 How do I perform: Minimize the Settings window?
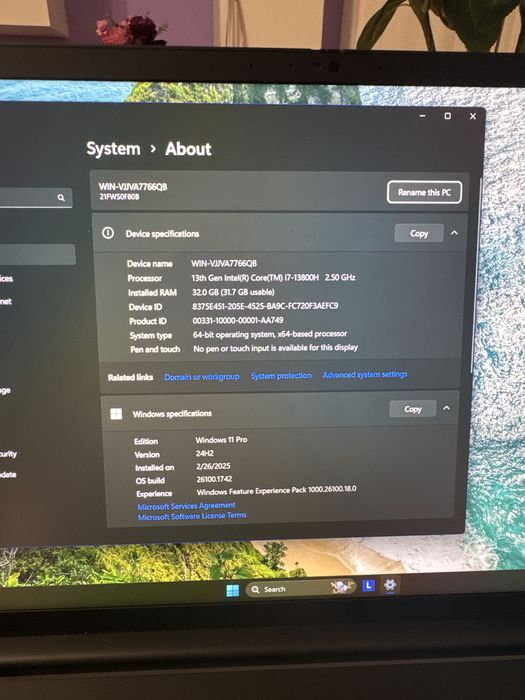(x=423, y=116)
